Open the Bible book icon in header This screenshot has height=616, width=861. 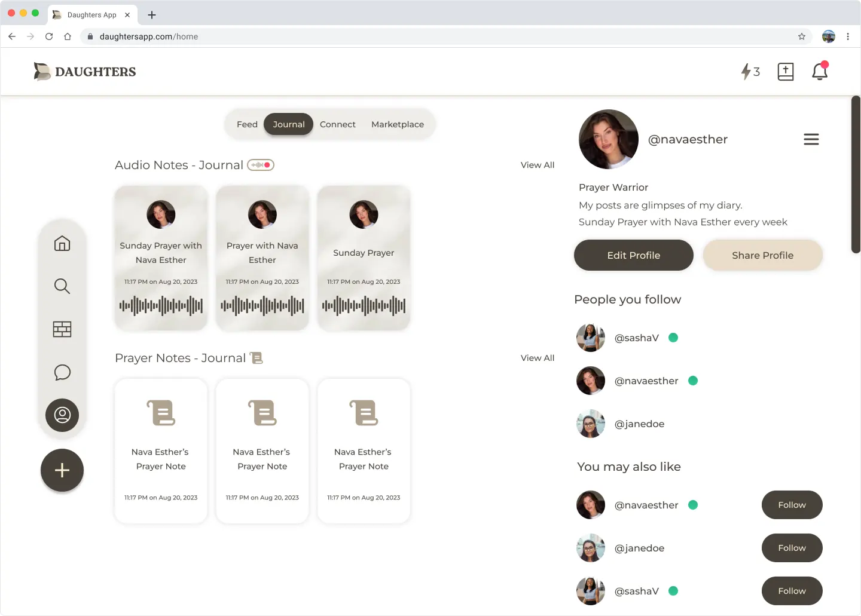point(785,72)
